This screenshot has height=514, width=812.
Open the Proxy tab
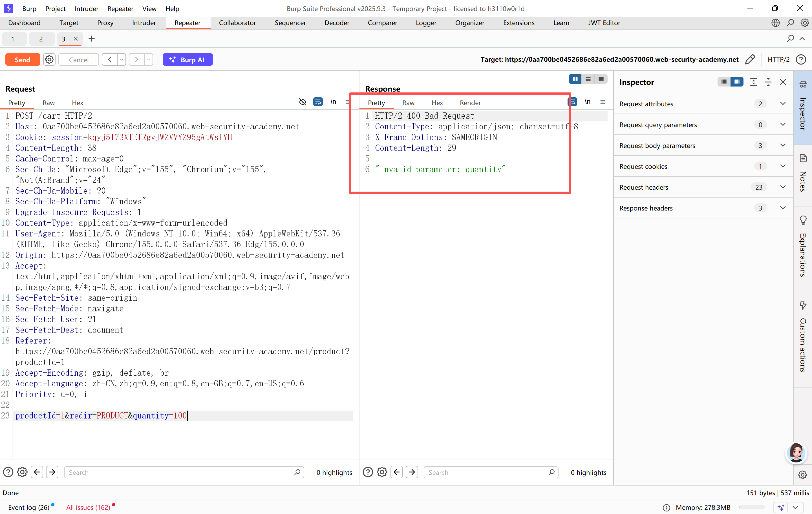coord(105,23)
